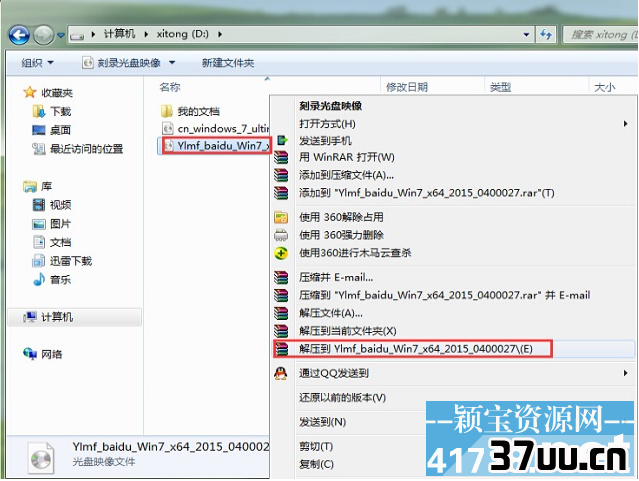639x481 pixels.
Task: Choose 刻录光盘映像 in context menu
Action: click(x=331, y=106)
